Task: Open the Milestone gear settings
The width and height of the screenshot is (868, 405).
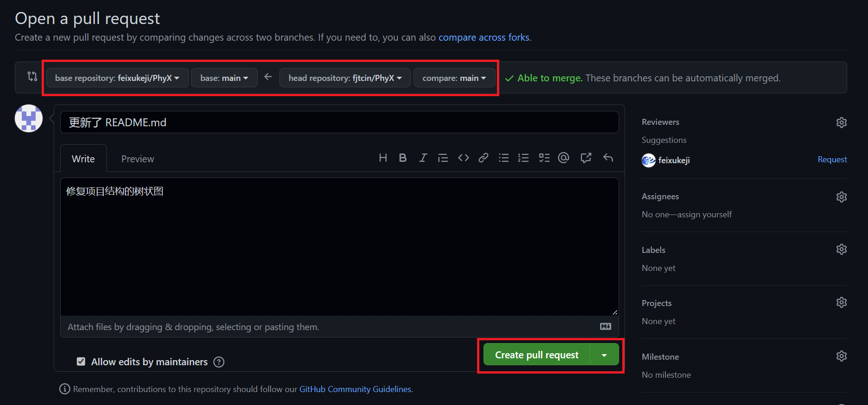Action: click(x=842, y=356)
